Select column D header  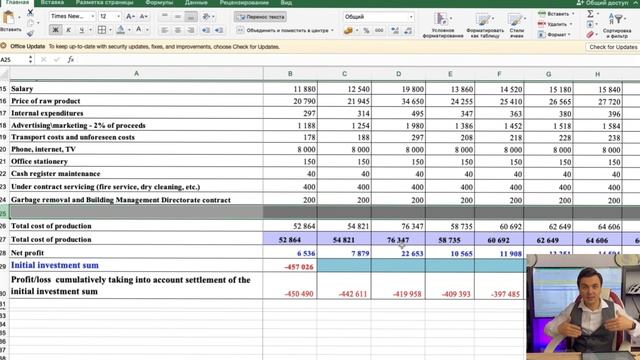click(398, 74)
